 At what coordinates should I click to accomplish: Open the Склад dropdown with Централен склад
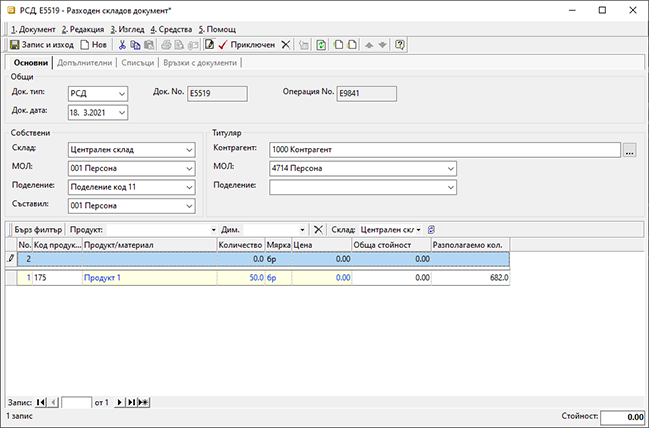point(188,149)
